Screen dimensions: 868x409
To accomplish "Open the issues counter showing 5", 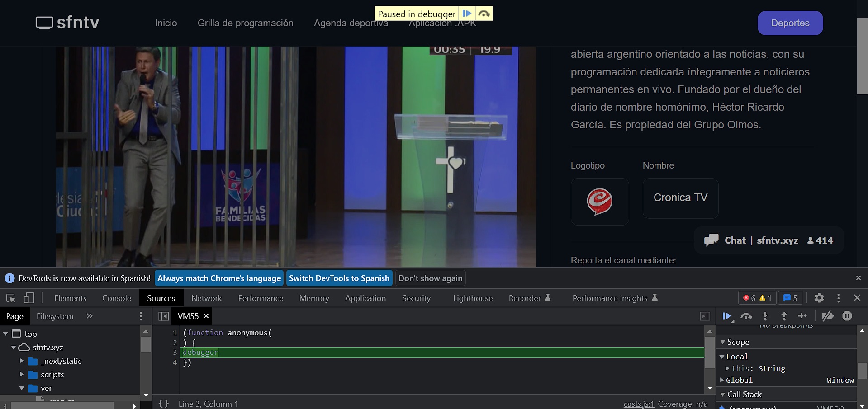I will (790, 298).
